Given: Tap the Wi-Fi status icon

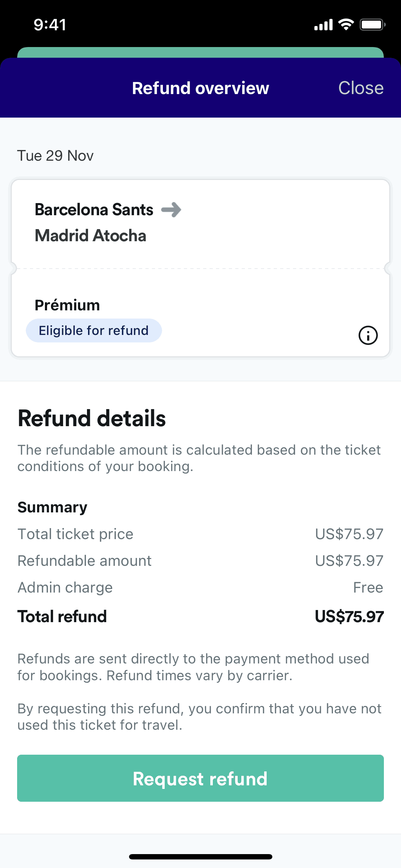Looking at the screenshot, I should [x=346, y=25].
